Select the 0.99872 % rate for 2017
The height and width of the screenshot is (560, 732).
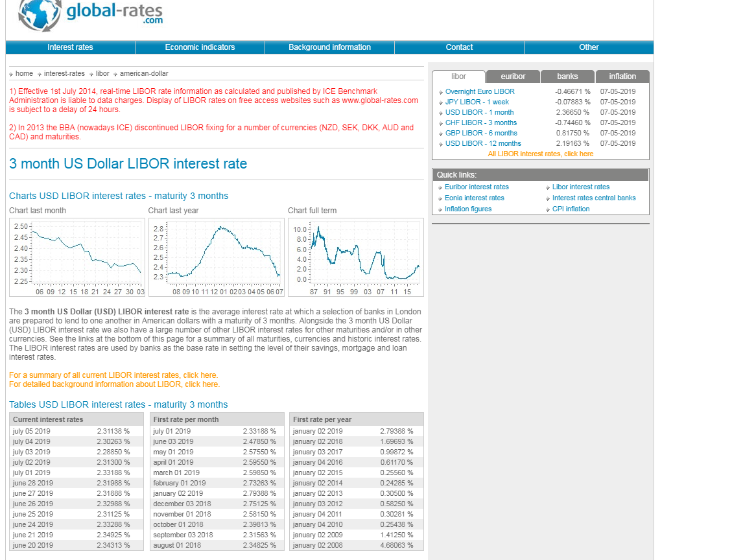[397, 452]
